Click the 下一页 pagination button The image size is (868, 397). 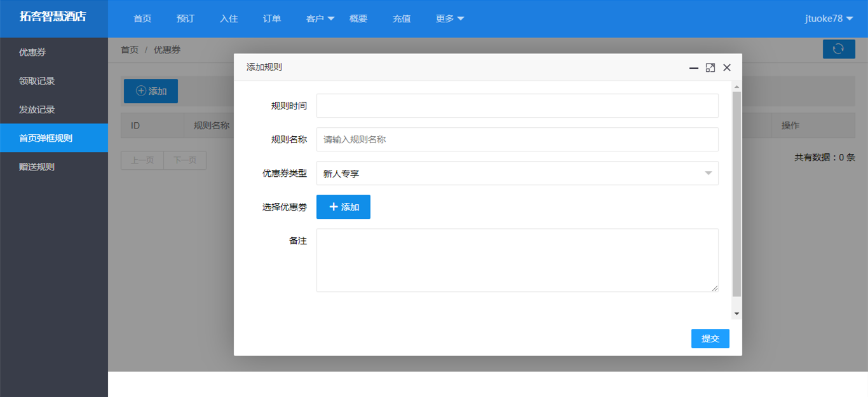coord(185,160)
